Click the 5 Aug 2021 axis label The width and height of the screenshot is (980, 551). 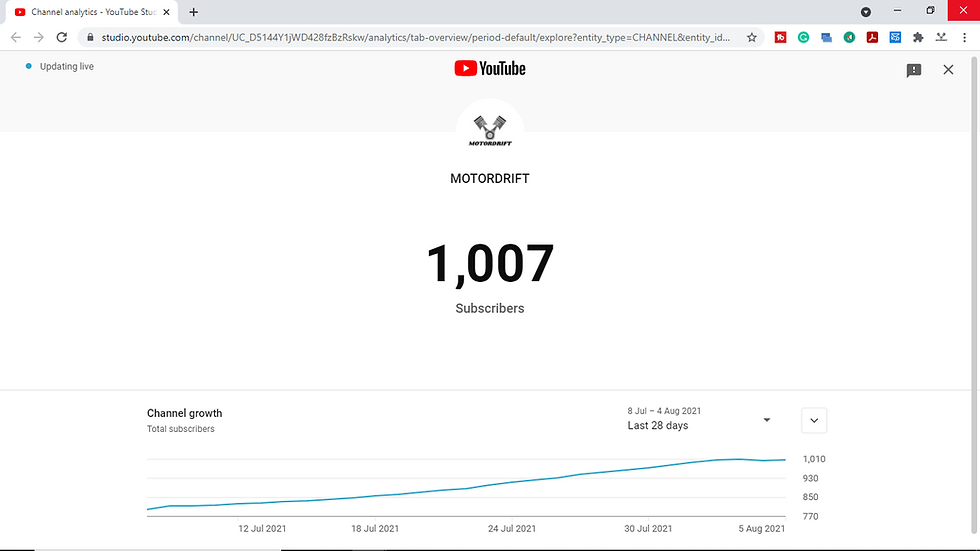[761, 529]
